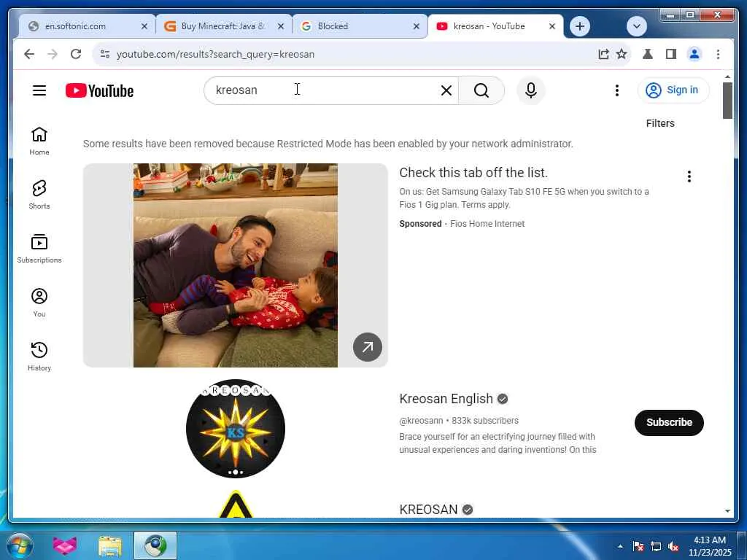The image size is (747, 560).
Task: Open the 'Check this tab off the list' ad title
Action: click(x=473, y=173)
